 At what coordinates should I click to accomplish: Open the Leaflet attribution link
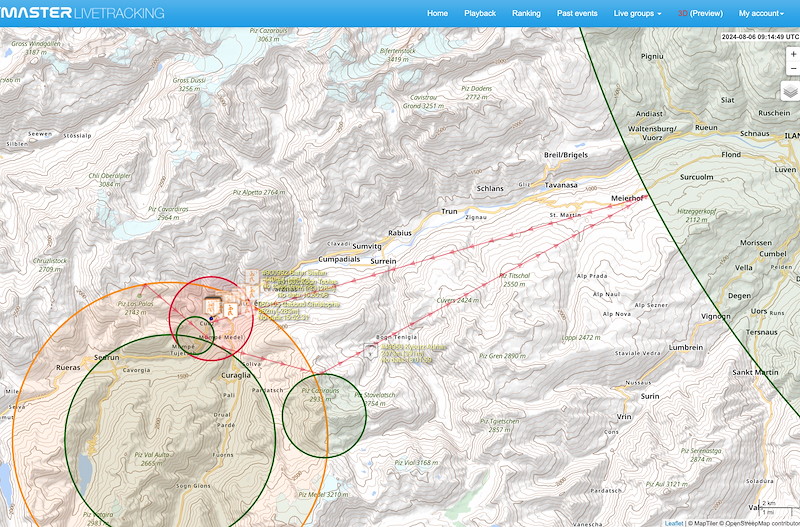pyautogui.click(x=673, y=523)
